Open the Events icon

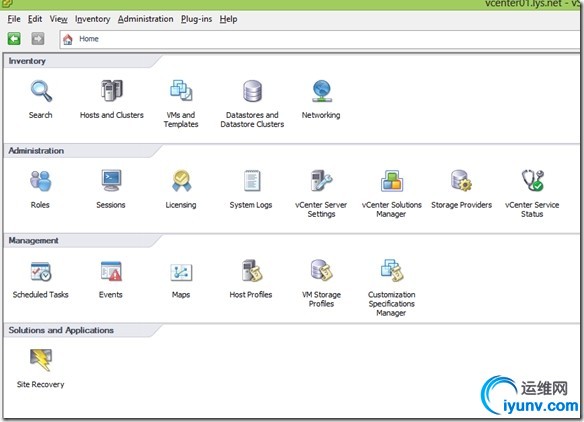(111, 271)
